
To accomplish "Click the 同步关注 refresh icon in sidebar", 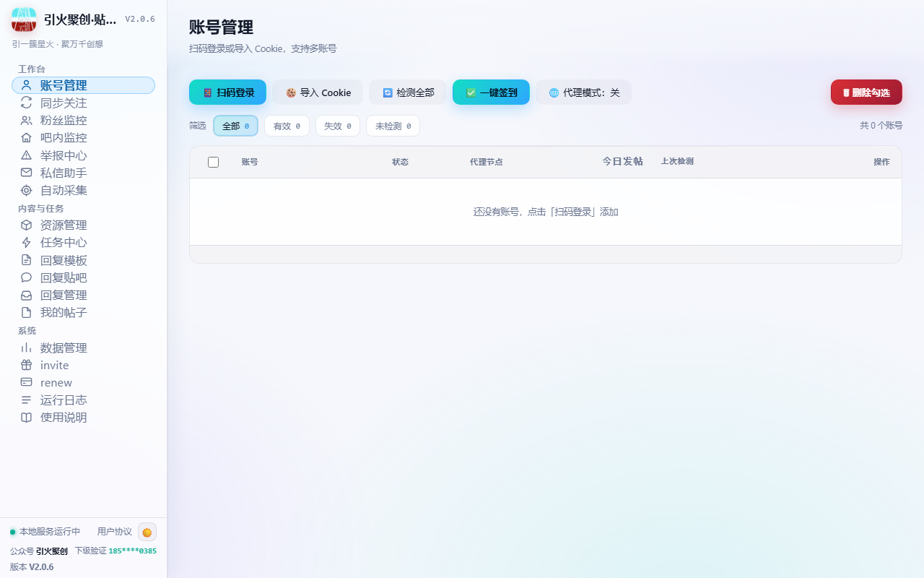I will [x=27, y=103].
